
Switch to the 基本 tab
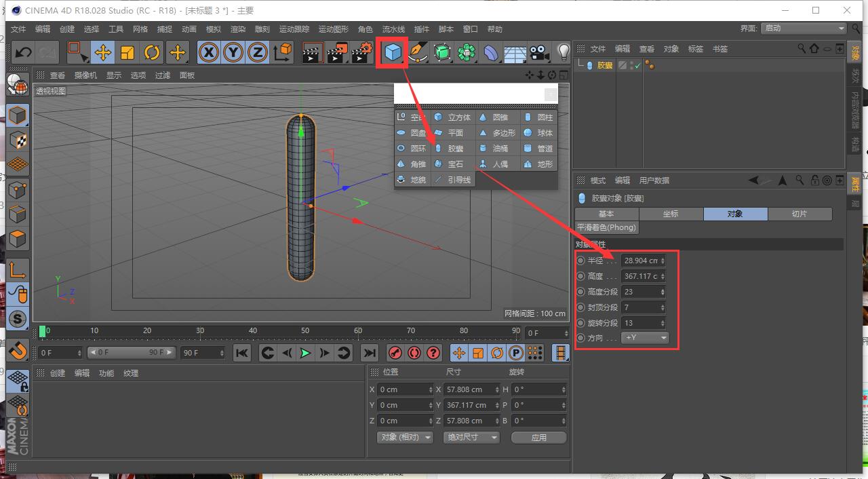tap(606, 214)
